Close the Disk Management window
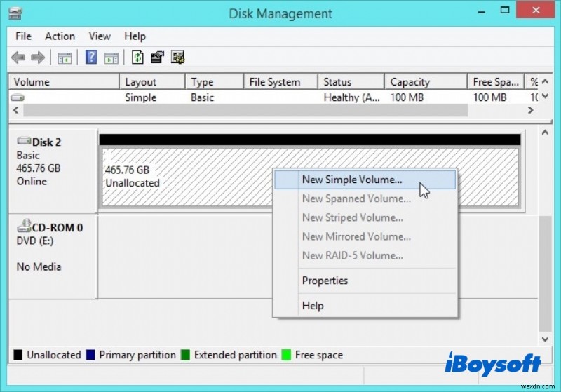 click(536, 11)
